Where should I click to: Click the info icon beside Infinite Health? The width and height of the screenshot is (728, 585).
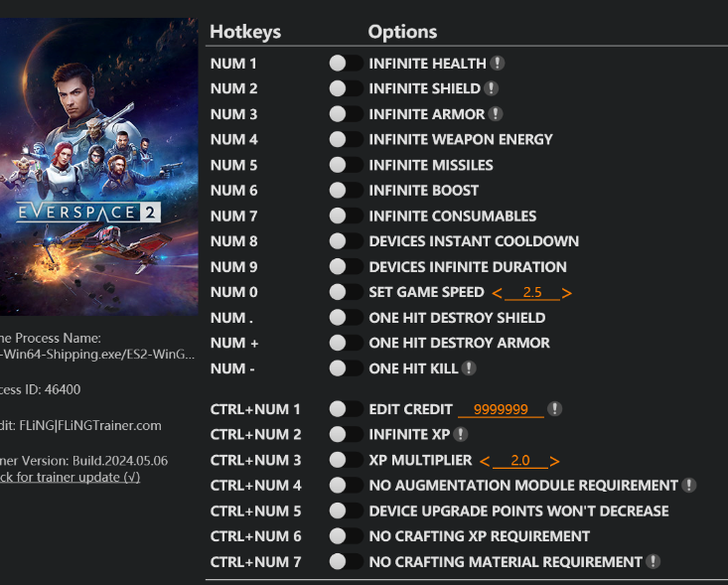[498, 64]
